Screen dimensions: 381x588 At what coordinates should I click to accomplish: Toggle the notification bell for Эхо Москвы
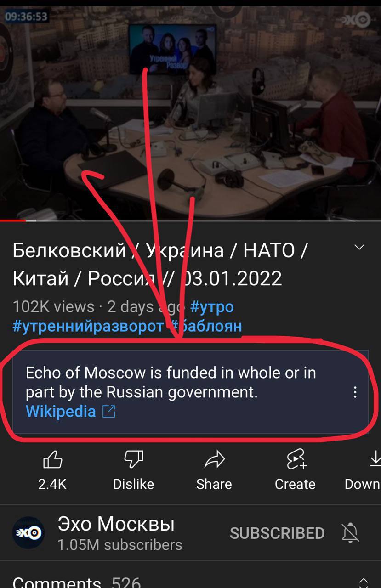coord(350,533)
